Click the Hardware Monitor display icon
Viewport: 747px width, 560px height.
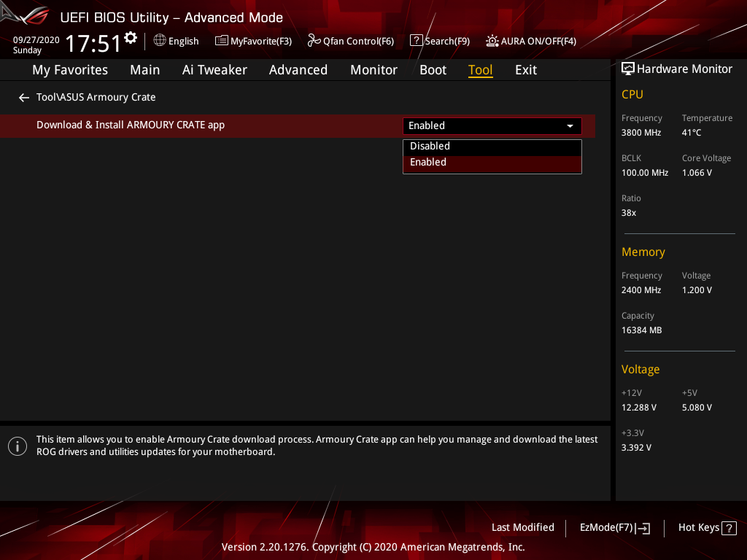click(x=628, y=69)
